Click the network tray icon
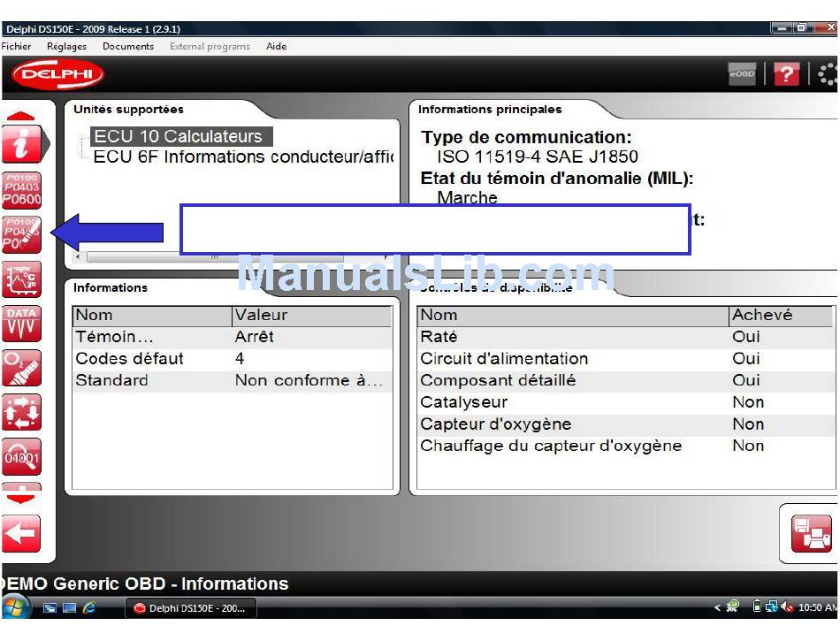This screenshot has width=840, height=641. (771, 607)
